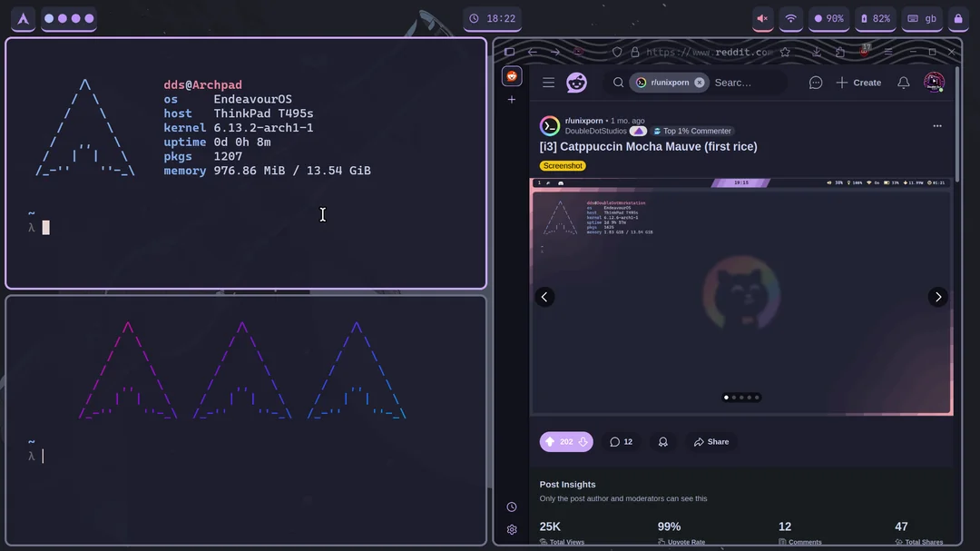
Task: Downvote the Catppuccin Mocha Mauve post
Action: coord(583,442)
